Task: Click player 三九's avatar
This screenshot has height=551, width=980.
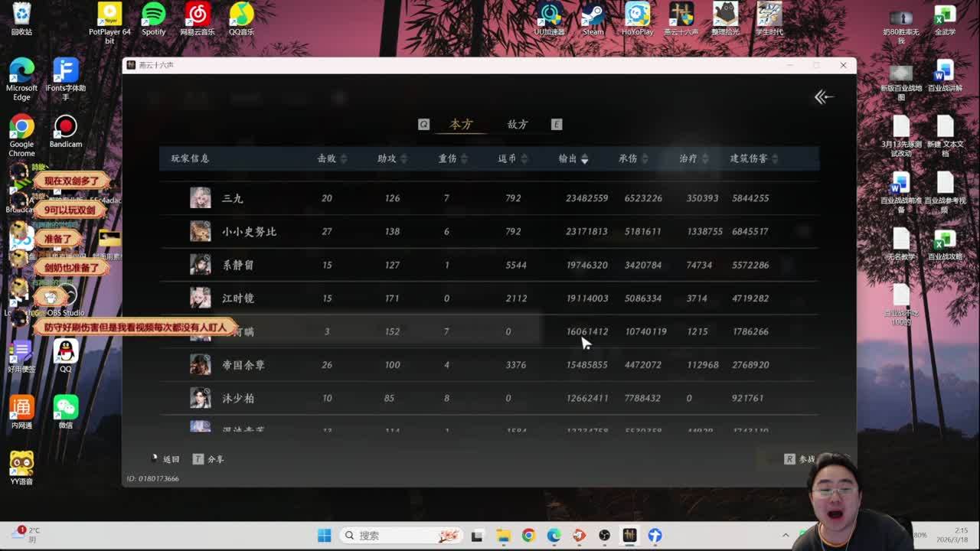Action: tap(201, 198)
